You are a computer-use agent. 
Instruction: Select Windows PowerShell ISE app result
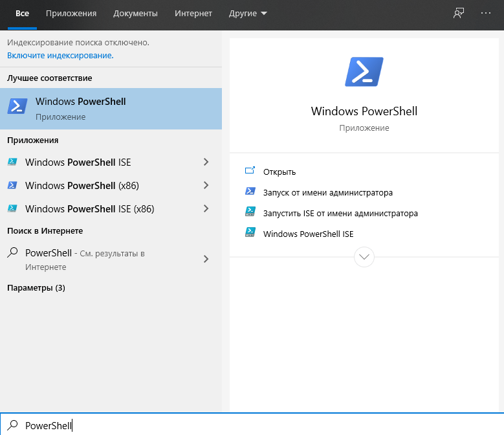(111, 162)
